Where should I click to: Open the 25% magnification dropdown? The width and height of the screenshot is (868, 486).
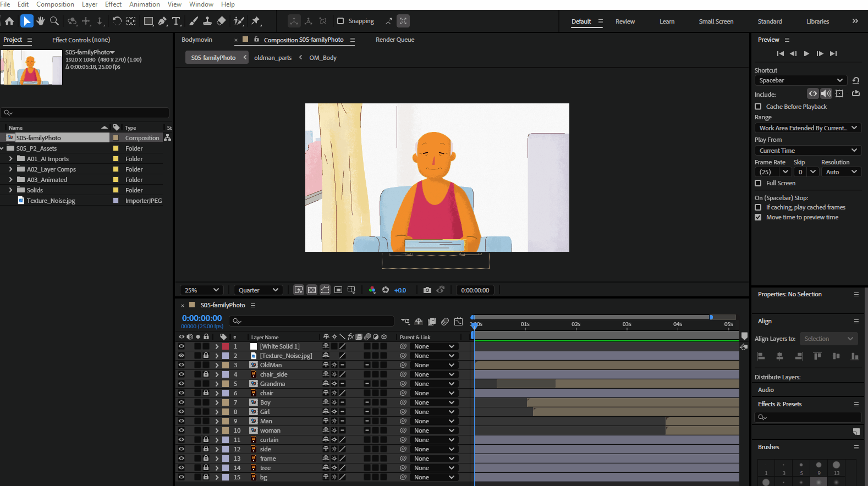tap(201, 290)
